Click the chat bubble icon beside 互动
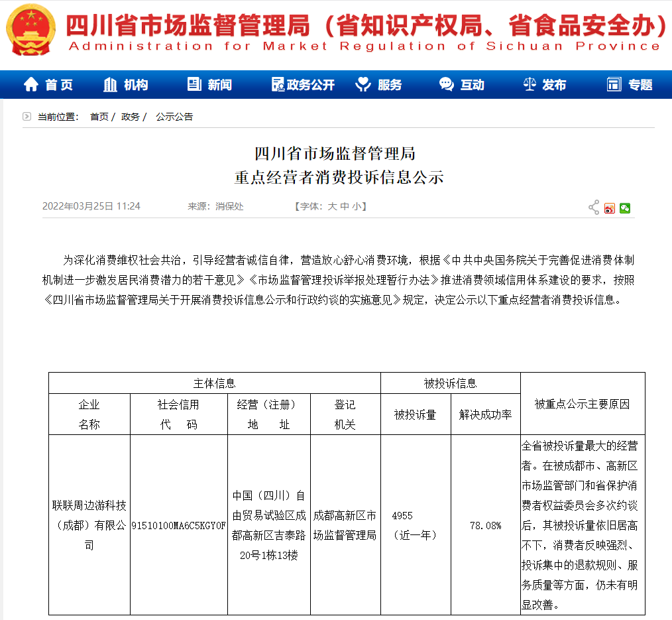Image resolution: width=672 pixels, height=620 pixels. pos(447,85)
